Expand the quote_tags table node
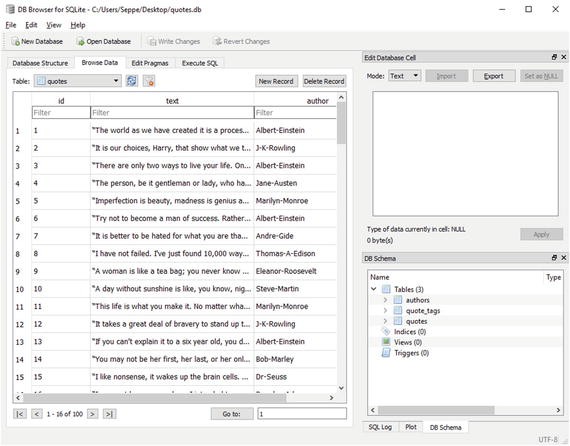Image resolution: width=570 pixels, height=446 pixels. tap(385, 311)
